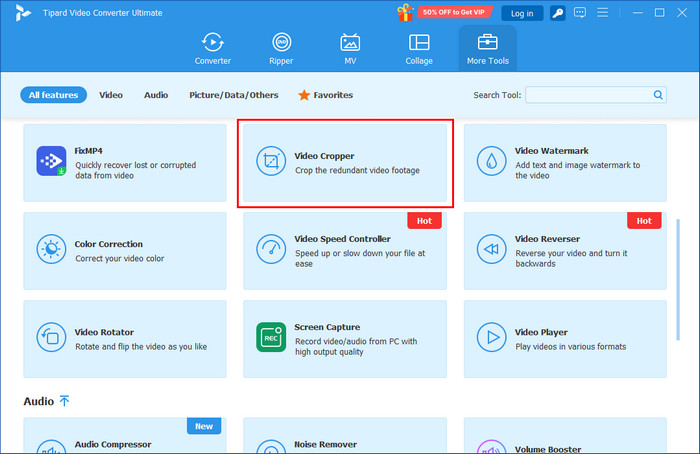Click the More Tools toolbox icon
This screenshot has width=700, height=454.
click(488, 42)
